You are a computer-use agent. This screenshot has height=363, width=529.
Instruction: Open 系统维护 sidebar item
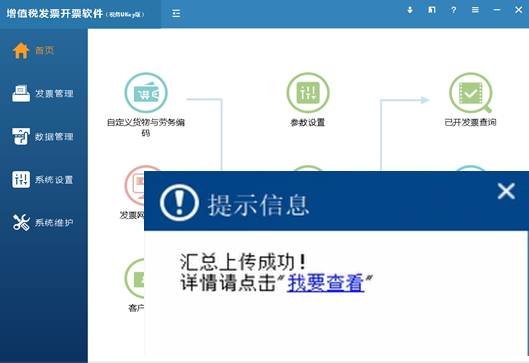click(43, 223)
